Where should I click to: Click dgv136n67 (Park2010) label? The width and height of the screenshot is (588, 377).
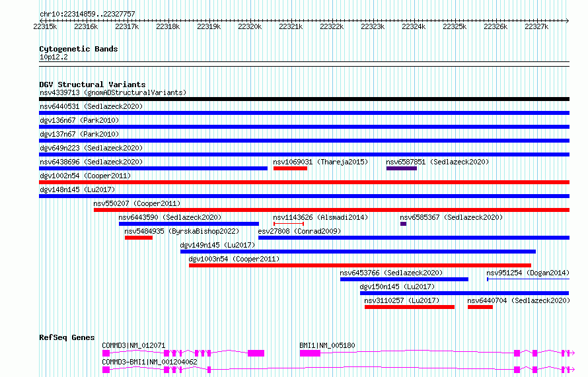pyautogui.click(x=79, y=120)
